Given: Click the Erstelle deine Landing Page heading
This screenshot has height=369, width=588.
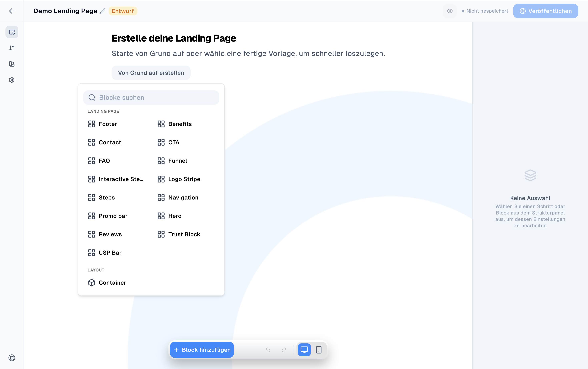Looking at the screenshot, I should [174, 38].
